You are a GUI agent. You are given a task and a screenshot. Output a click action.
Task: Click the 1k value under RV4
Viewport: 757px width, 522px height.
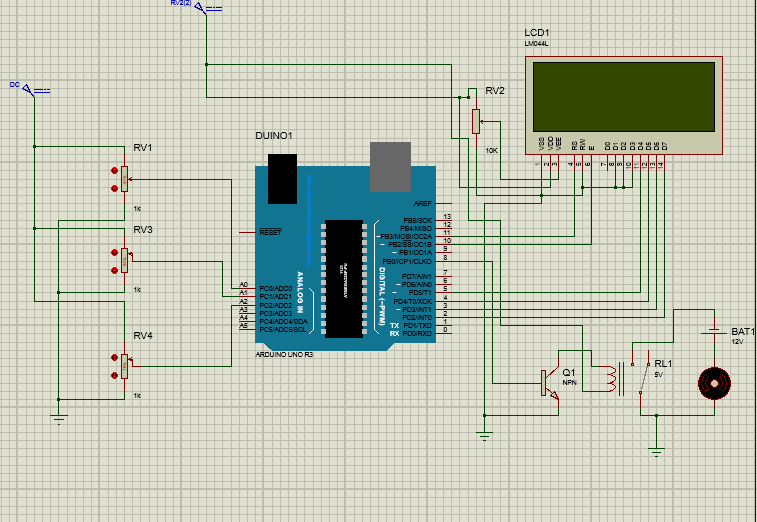(137, 395)
